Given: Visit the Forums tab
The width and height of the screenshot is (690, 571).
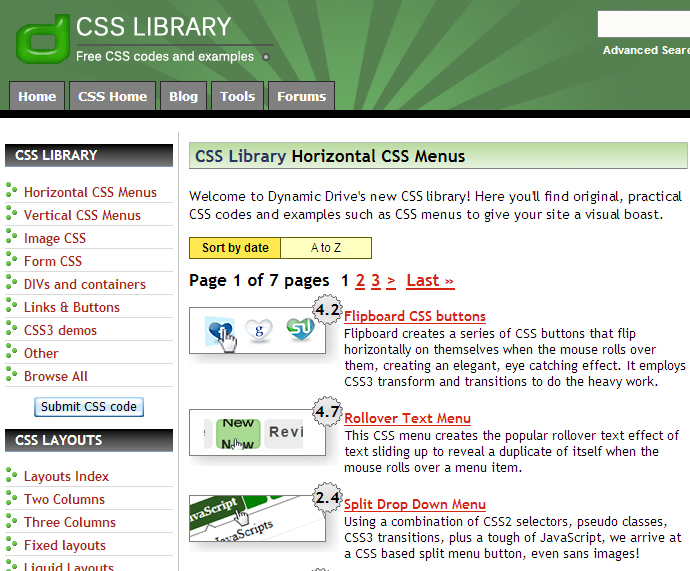Looking at the screenshot, I should (301, 96).
